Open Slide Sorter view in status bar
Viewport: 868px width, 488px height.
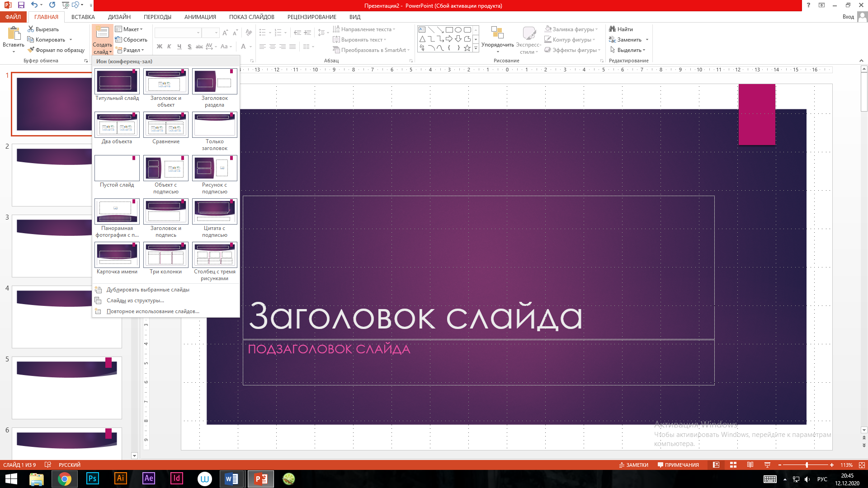point(733,465)
